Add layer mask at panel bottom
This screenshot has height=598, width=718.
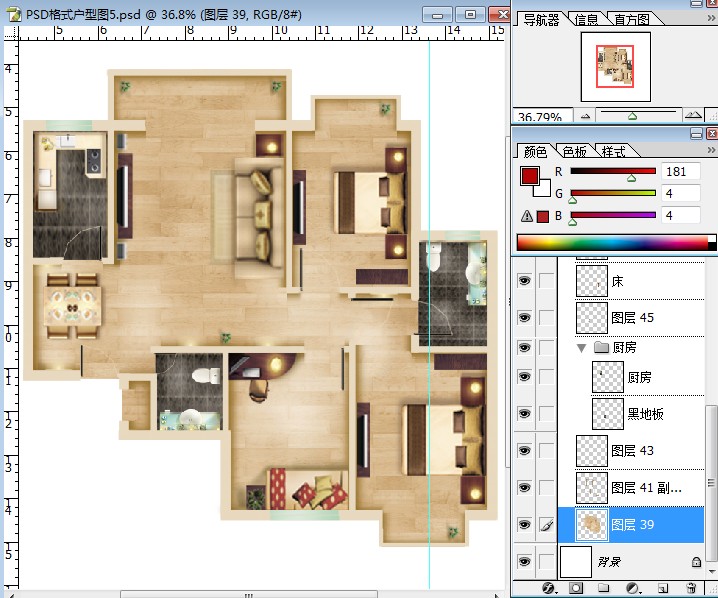point(576,587)
